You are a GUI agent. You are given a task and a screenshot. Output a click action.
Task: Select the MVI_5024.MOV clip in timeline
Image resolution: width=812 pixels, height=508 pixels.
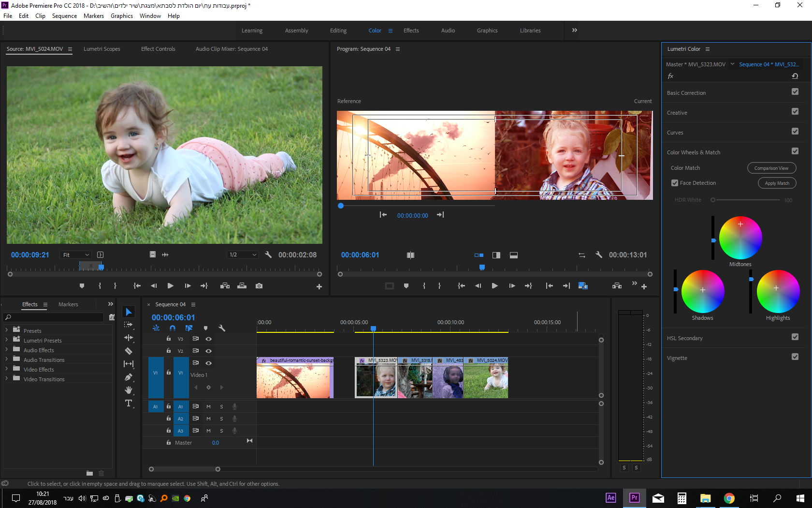[486, 379]
